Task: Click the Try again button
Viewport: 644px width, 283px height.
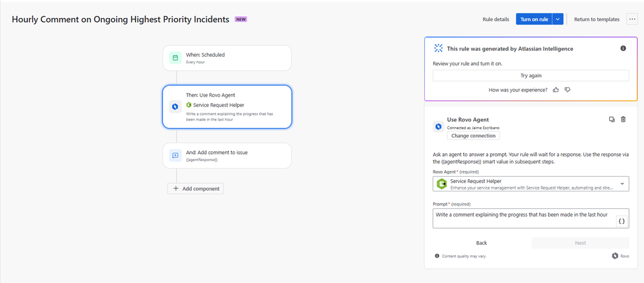Action: [x=531, y=75]
